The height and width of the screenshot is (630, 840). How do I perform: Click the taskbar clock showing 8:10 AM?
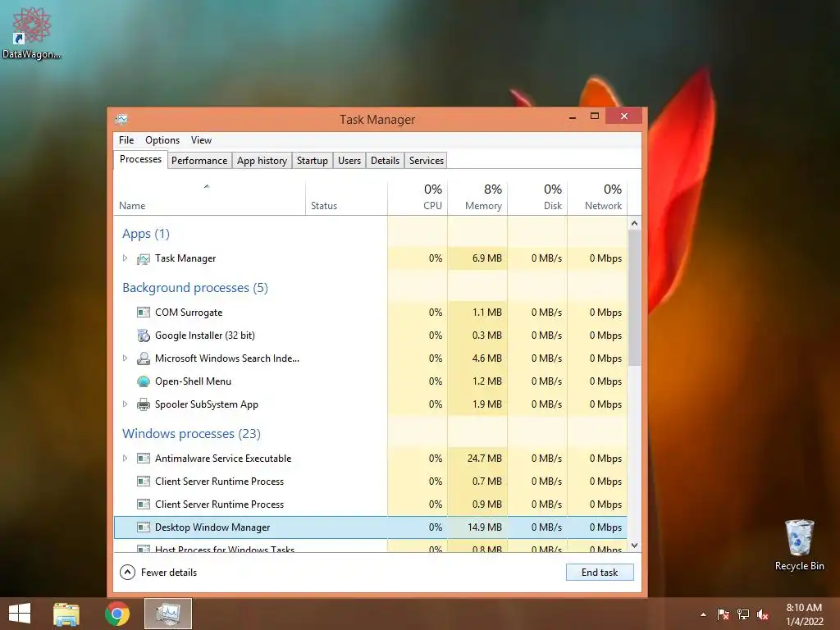[804, 614]
